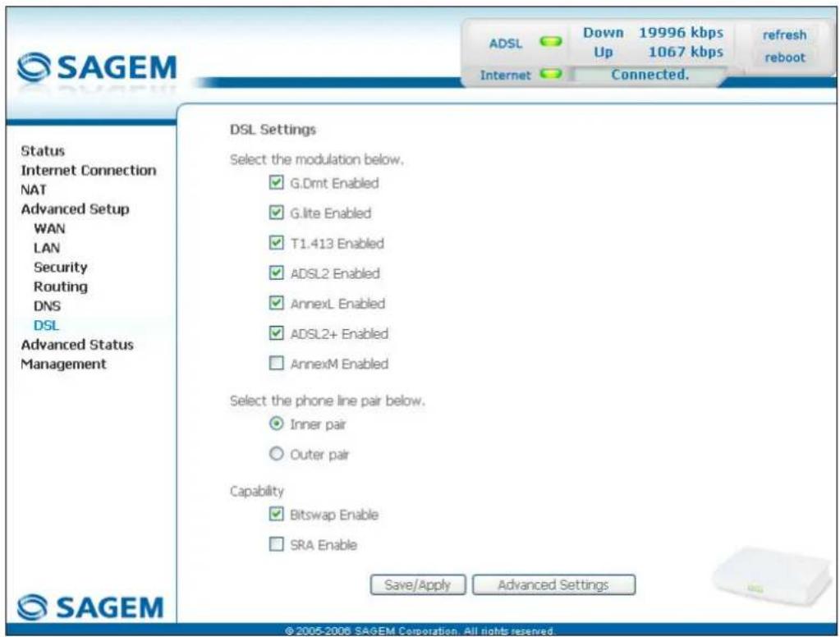Uncheck G.Dmt Enabled checkbox
The height and width of the screenshot is (637, 840).
(x=276, y=183)
